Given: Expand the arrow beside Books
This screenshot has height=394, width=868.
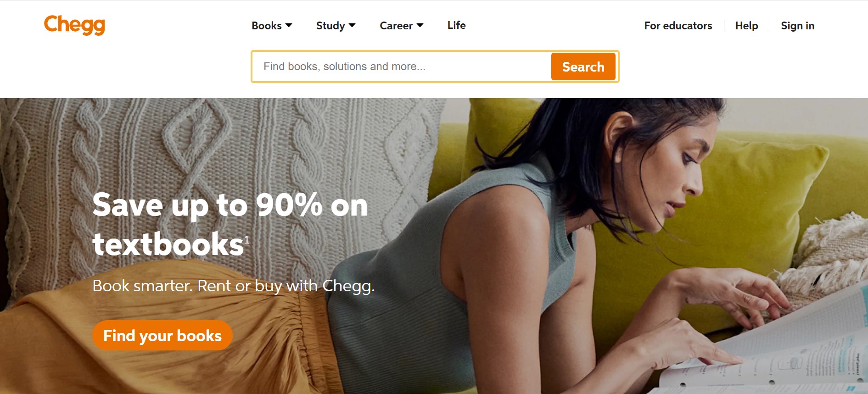Looking at the screenshot, I should [x=289, y=25].
